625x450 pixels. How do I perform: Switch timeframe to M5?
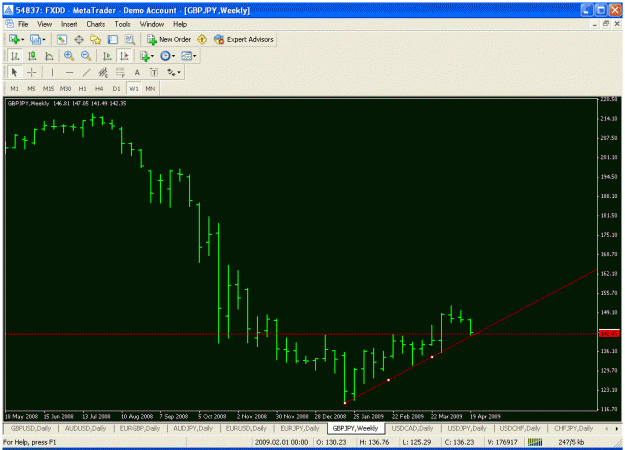pos(31,88)
